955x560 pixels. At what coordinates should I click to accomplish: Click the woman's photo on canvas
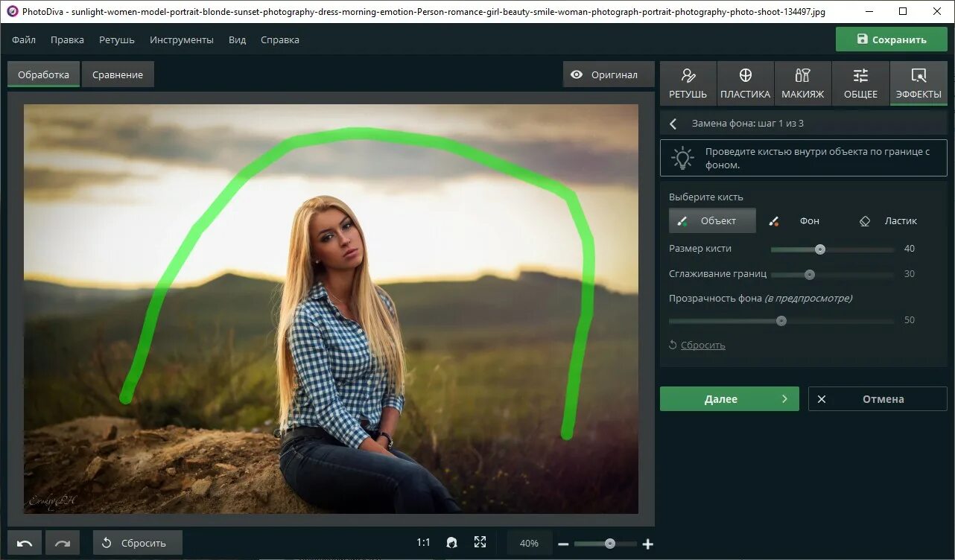coord(331,308)
